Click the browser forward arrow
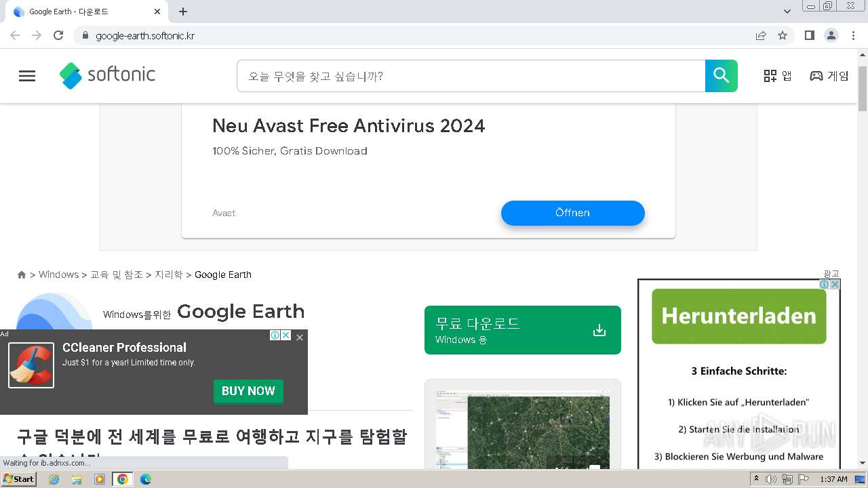The height and width of the screenshot is (488, 868). 37,35
